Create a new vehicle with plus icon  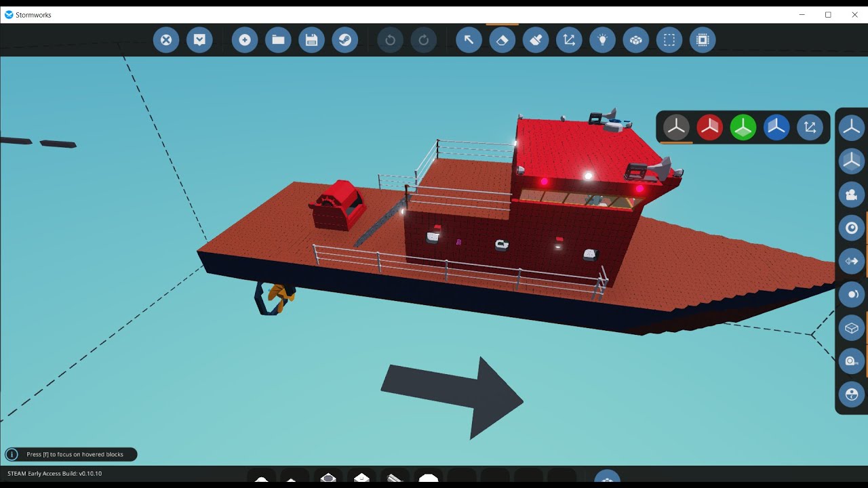[245, 40]
